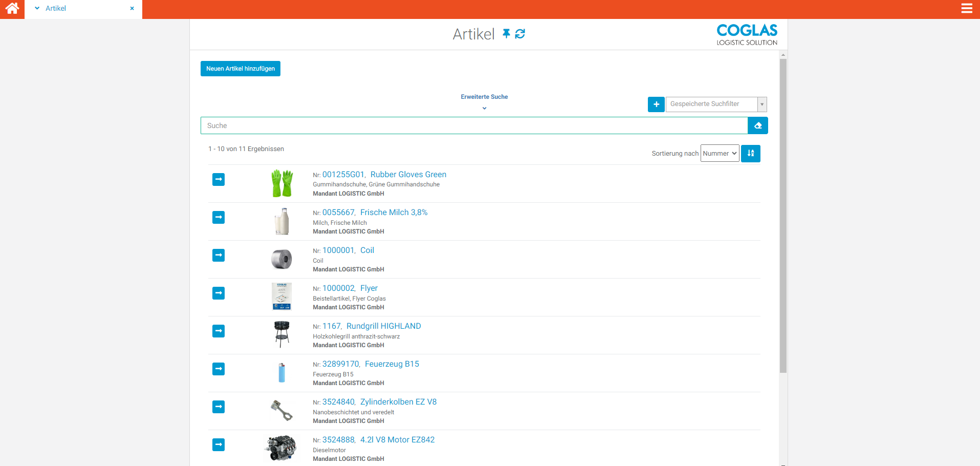Open the hamburger menu
The width and height of the screenshot is (980, 466).
click(x=966, y=9)
